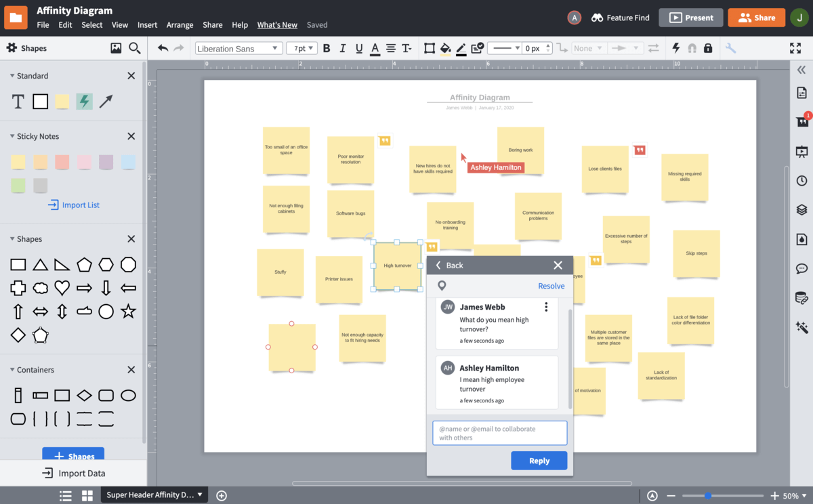Viewport: 813px width, 504px height.
Task: Open the font size dropdown
Action: (x=303, y=48)
